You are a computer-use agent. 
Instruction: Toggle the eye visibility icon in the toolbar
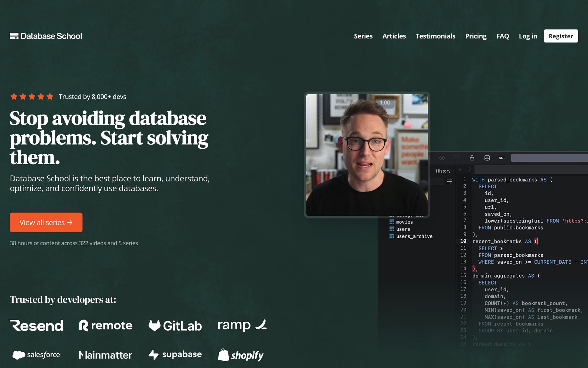[x=442, y=158]
